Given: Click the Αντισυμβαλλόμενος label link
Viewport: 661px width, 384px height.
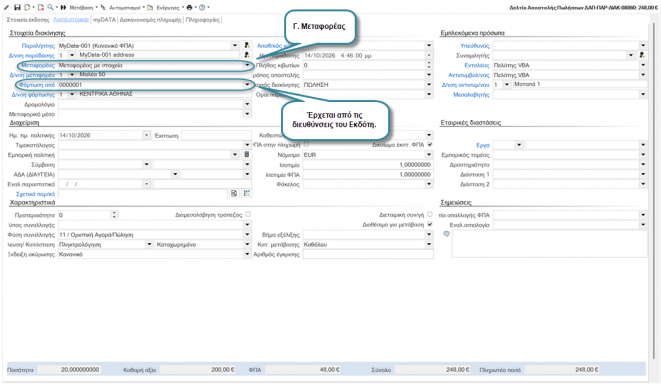Looking at the screenshot, I should 468,75.
